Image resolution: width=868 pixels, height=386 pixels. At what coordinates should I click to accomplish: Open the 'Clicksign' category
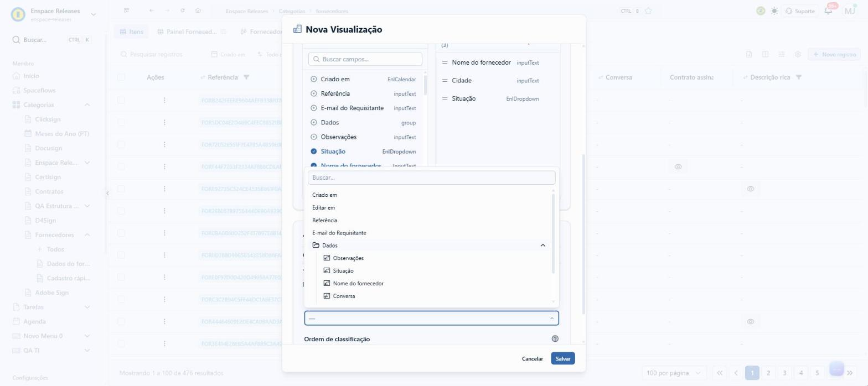point(48,119)
